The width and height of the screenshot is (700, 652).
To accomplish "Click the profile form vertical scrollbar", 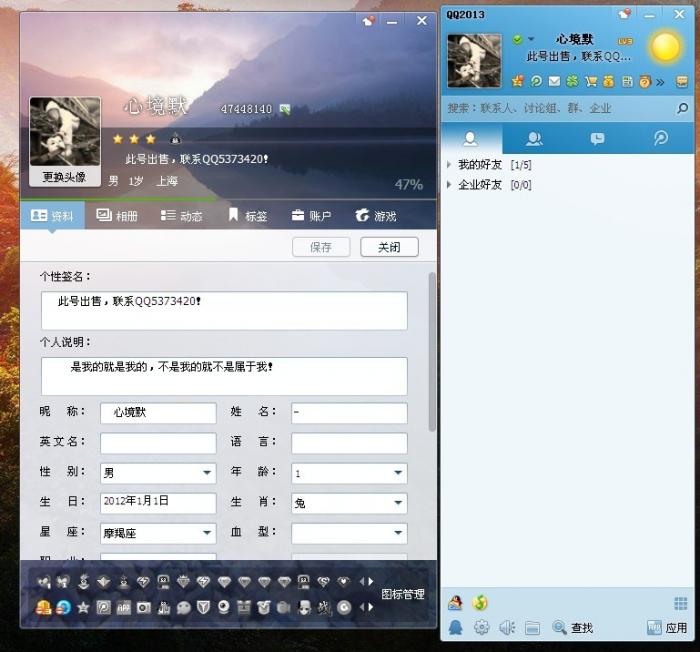I will [432, 352].
